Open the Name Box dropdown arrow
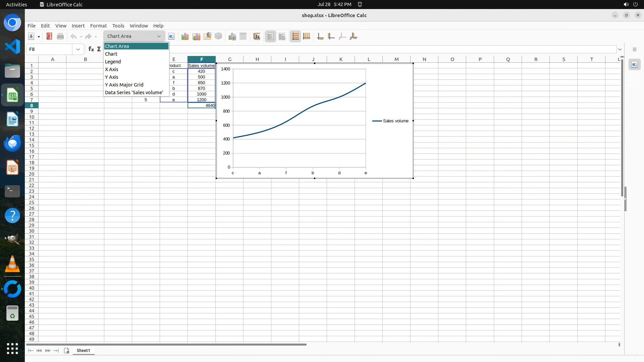This screenshot has height=362, width=644. (78, 49)
